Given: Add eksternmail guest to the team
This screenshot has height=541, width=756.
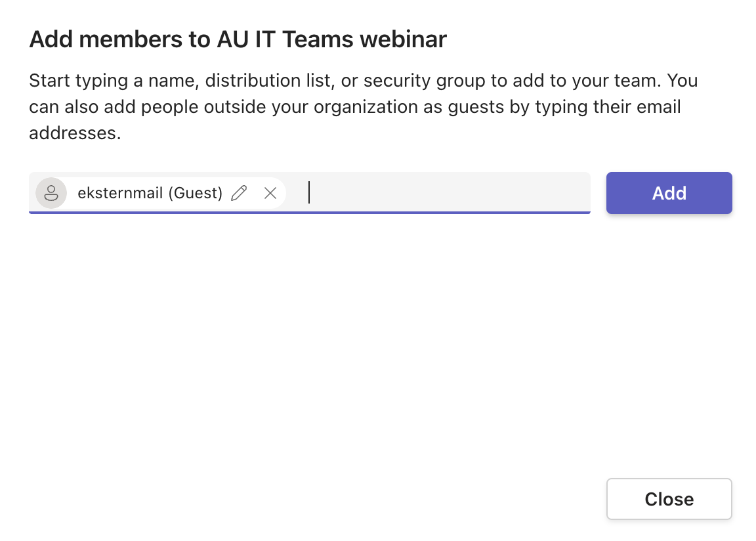Looking at the screenshot, I should pyautogui.click(x=669, y=193).
